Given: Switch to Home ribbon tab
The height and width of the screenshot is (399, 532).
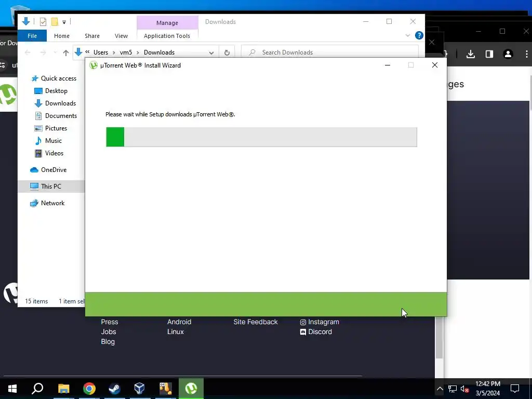Looking at the screenshot, I should 62,36.
